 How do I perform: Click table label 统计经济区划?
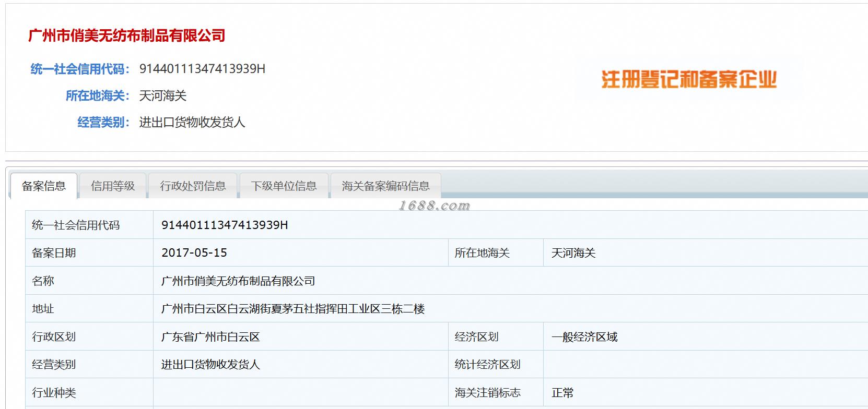coord(487,365)
